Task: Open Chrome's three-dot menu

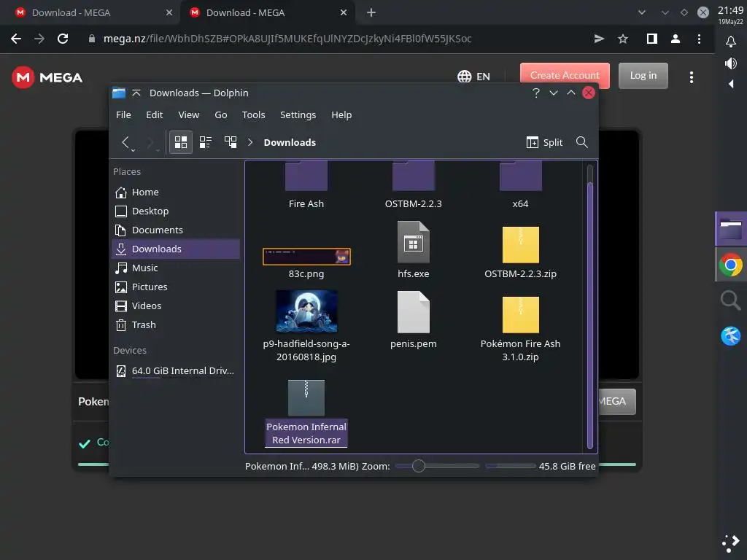Action: pyautogui.click(x=699, y=39)
